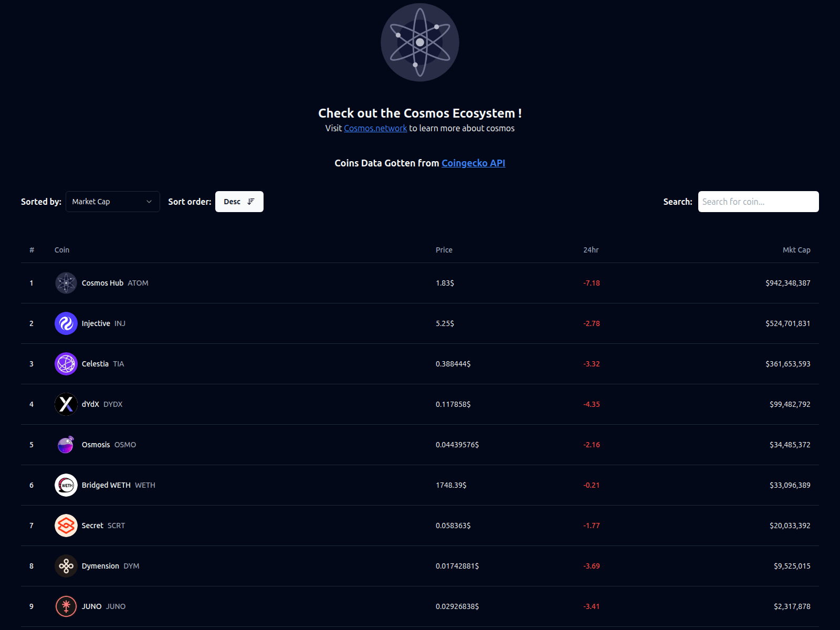Image resolution: width=840 pixels, height=630 pixels.
Task: Click Osmosis price 0.04439576$
Action: [457, 445]
